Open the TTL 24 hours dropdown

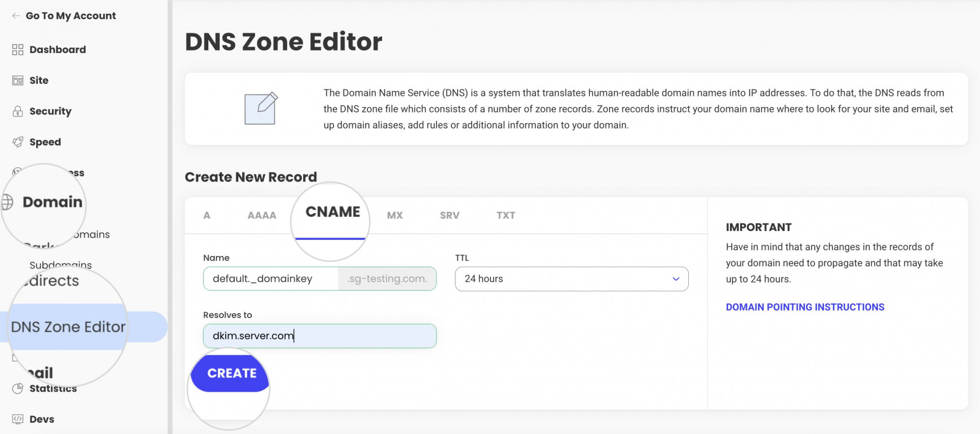[572, 279]
